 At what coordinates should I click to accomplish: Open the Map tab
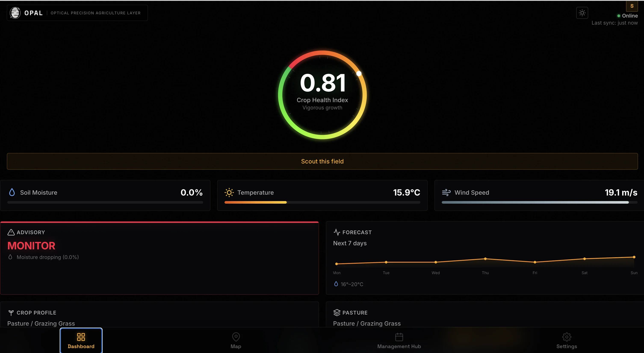(236, 341)
